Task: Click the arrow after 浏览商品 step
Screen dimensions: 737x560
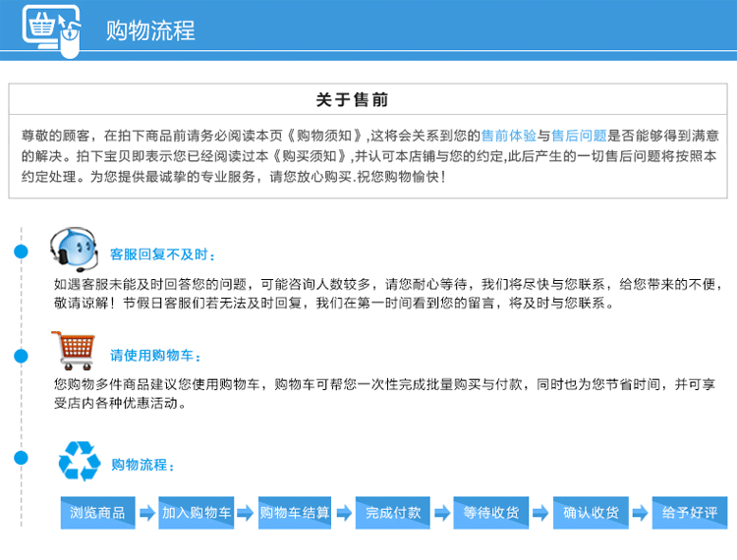Action: pyautogui.click(x=146, y=513)
